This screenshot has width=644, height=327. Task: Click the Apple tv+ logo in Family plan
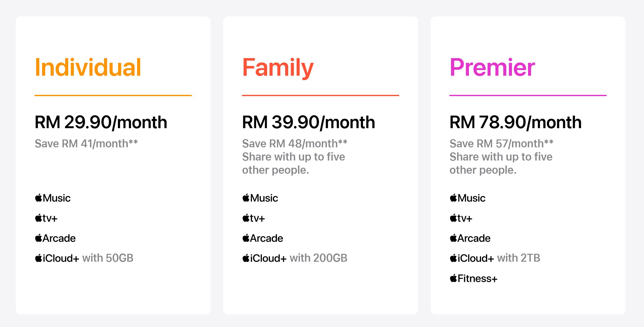tap(254, 218)
